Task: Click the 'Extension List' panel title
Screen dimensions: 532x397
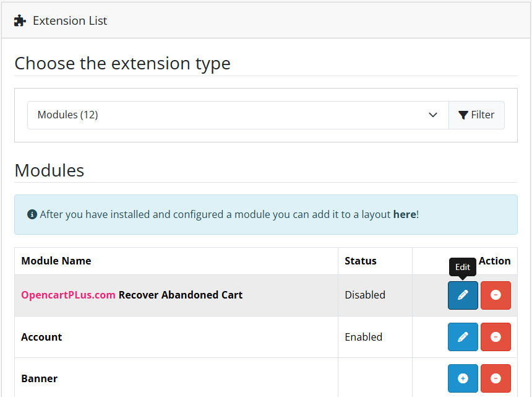Action: [70, 20]
